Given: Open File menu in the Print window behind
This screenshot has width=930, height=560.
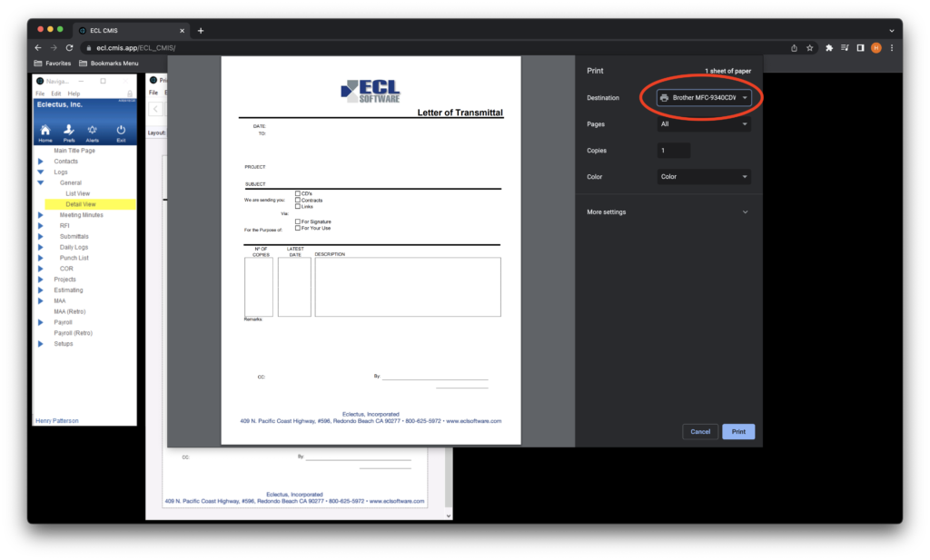Looking at the screenshot, I should pos(153,93).
